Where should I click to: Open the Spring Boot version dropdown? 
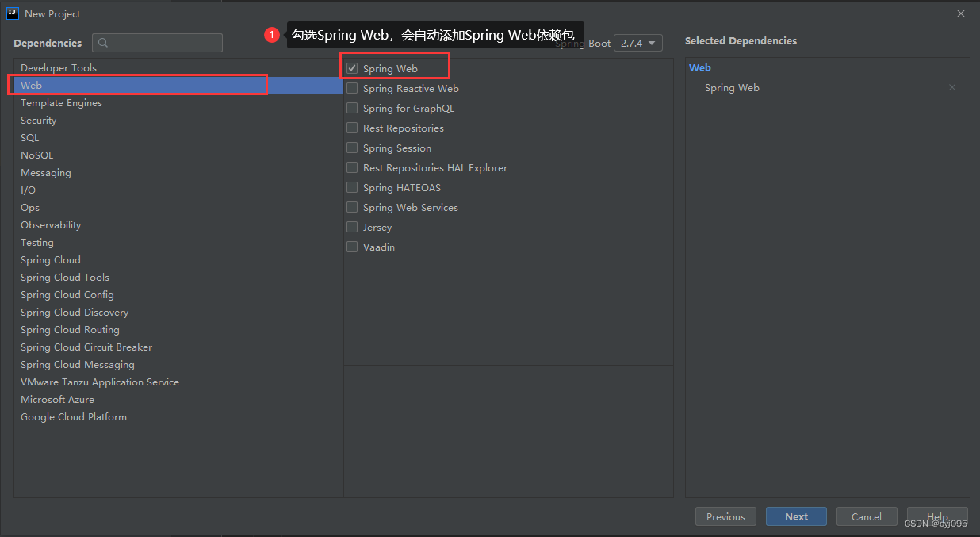[x=638, y=44]
